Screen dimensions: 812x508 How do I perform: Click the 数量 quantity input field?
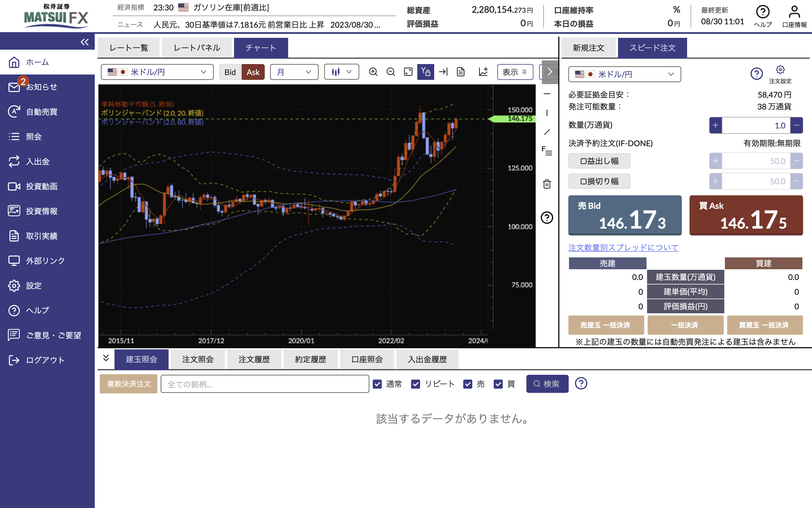pos(756,125)
